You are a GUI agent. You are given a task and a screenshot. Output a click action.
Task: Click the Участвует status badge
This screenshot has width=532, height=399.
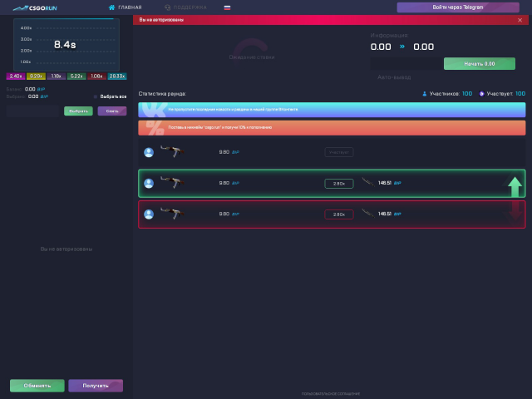coord(339,152)
